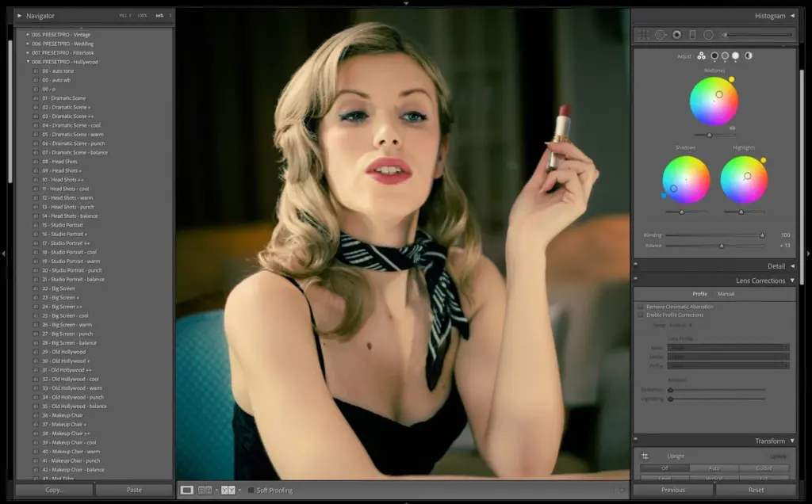Click the Previous button
The image size is (812, 504).
point(672,490)
